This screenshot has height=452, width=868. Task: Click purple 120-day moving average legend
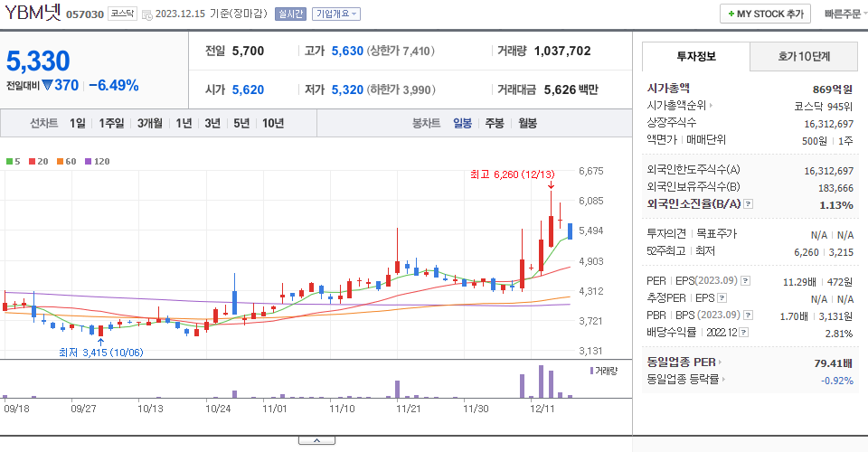point(97,162)
